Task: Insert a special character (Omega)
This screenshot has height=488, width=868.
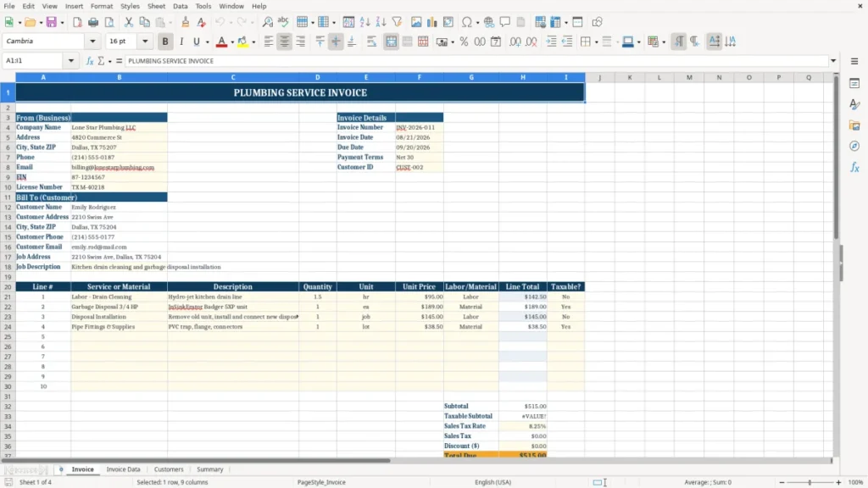Action: (467, 22)
